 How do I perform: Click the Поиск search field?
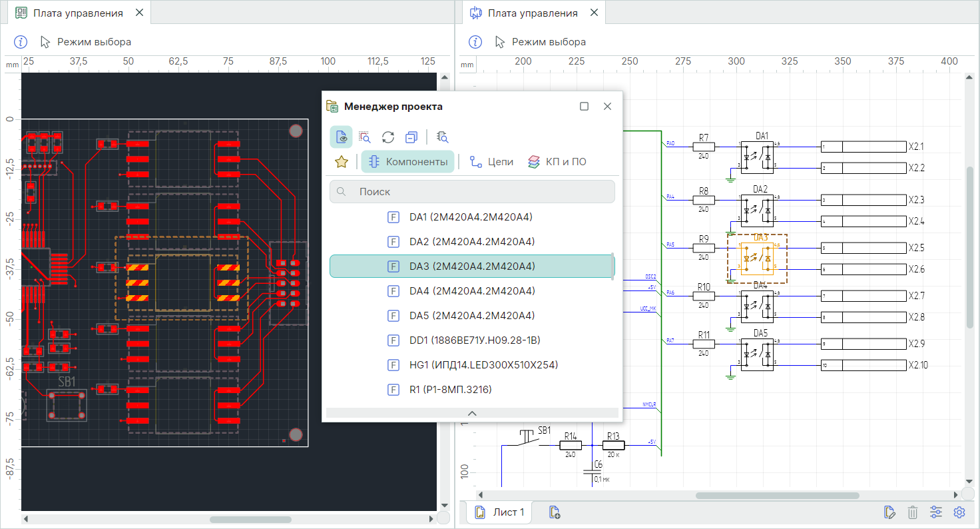point(471,192)
